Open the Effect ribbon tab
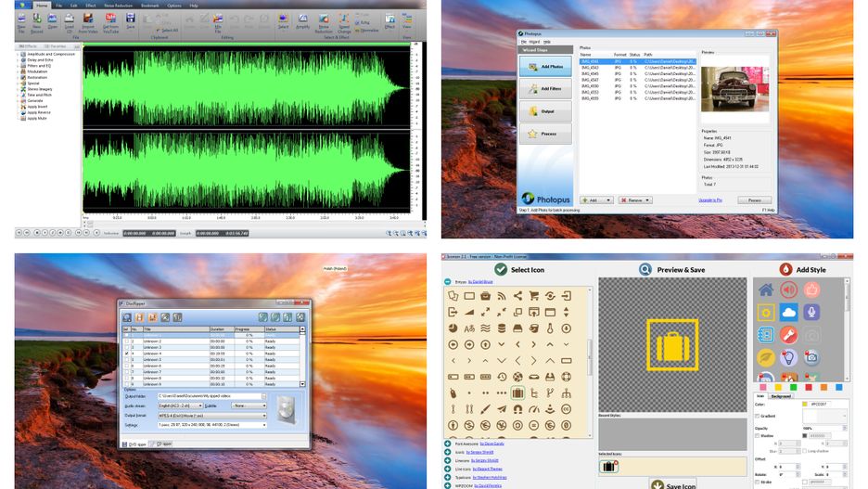Image resolution: width=868 pixels, height=489 pixels. tap(93, 4)
